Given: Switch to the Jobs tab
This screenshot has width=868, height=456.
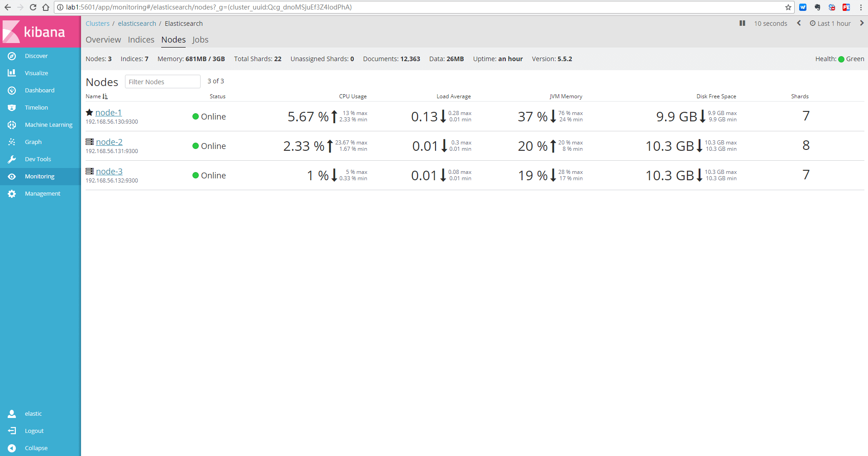Looking at the screenshot, I should 200,40.
